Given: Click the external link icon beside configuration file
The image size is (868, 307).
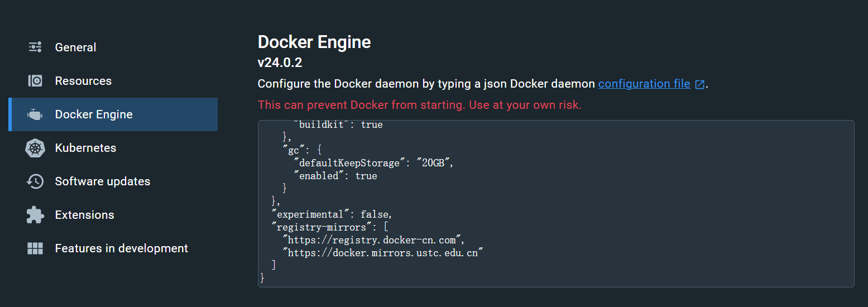Looking at the screenshot, I should pyautogui.click(x=699, y=84).
